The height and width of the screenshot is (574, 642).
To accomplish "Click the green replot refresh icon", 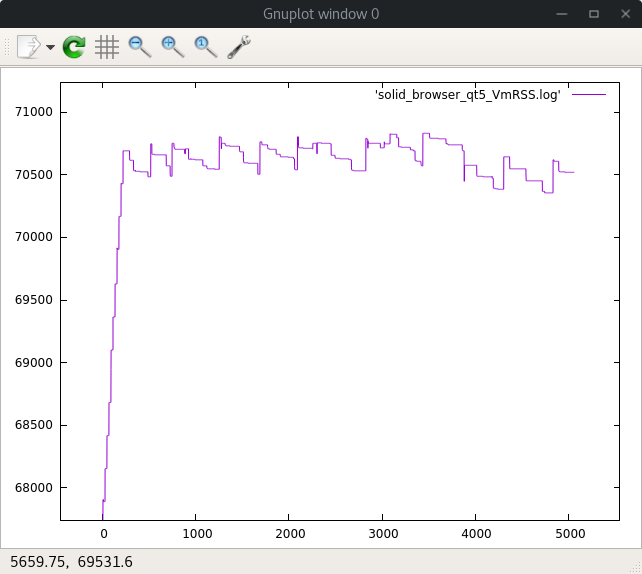I will coord(74,47).
